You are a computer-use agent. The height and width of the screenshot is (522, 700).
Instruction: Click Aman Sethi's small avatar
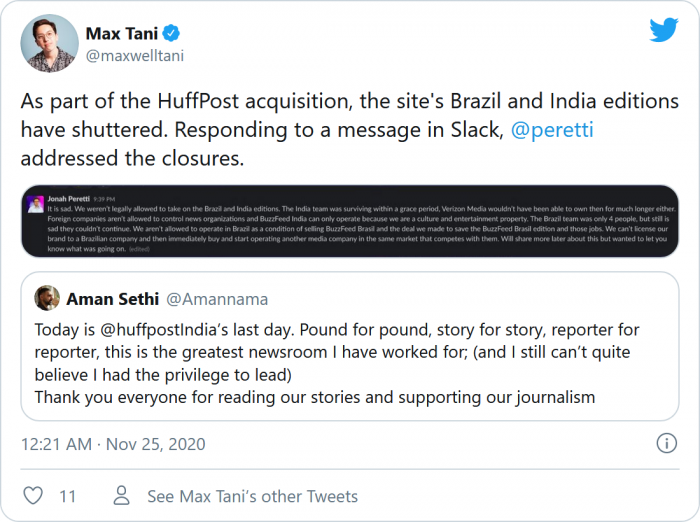point(46,298)
